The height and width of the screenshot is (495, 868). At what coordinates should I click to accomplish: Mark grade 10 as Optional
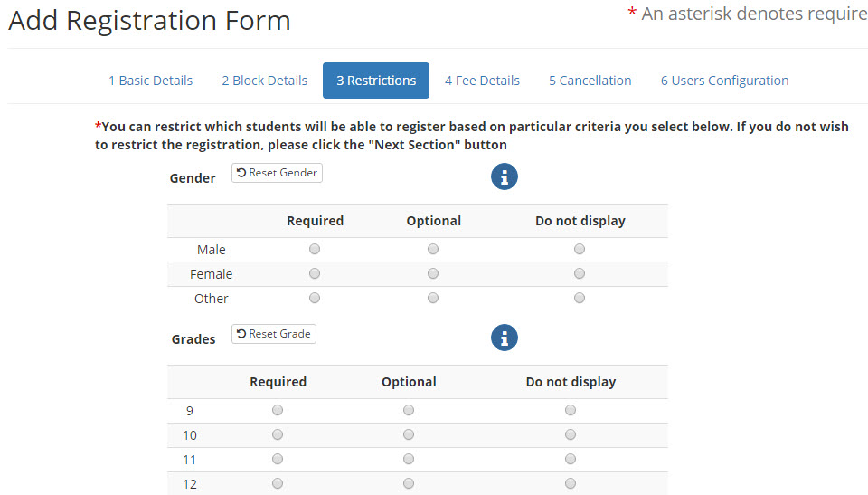tap(409, 434)
